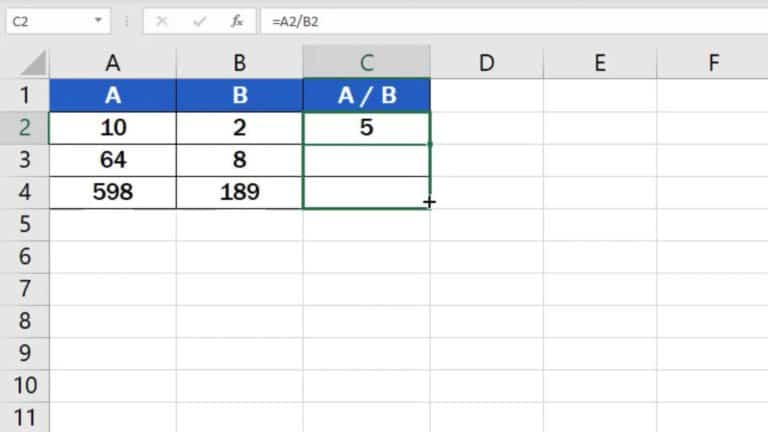Select the cell with value 189
Screen dimensions: 768x432
[x=240, y=192]
